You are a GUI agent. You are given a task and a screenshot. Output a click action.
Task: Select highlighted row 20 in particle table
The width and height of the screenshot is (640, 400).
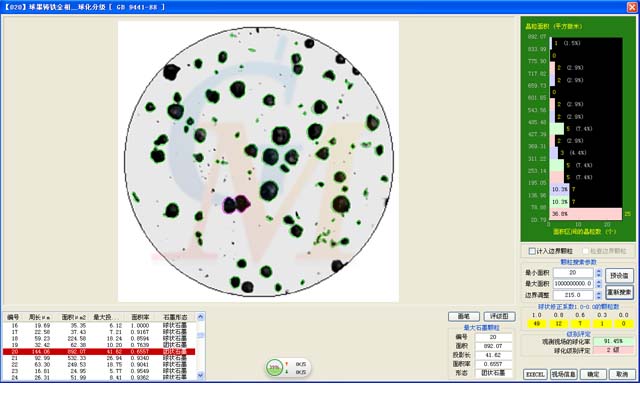(100, 352)
